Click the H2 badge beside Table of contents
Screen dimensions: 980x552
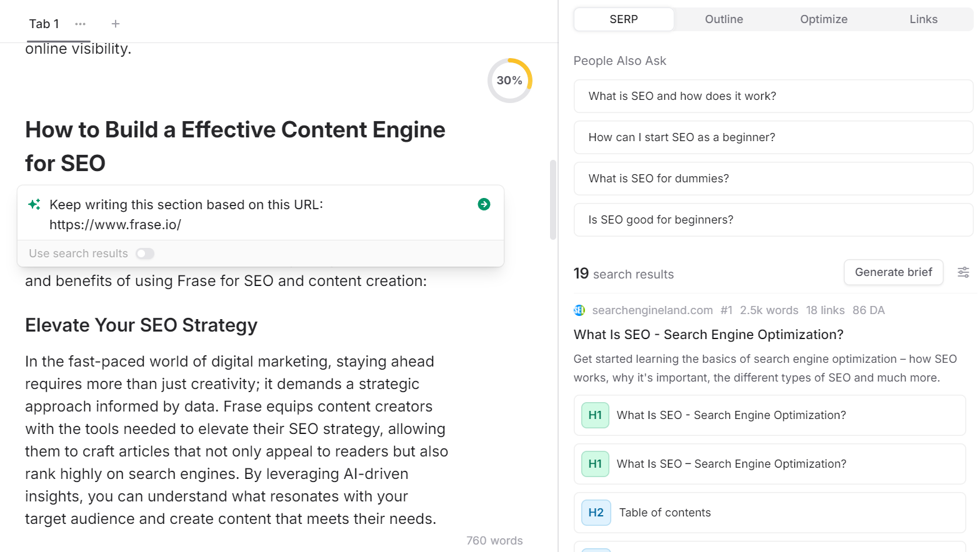pos(596,513)
